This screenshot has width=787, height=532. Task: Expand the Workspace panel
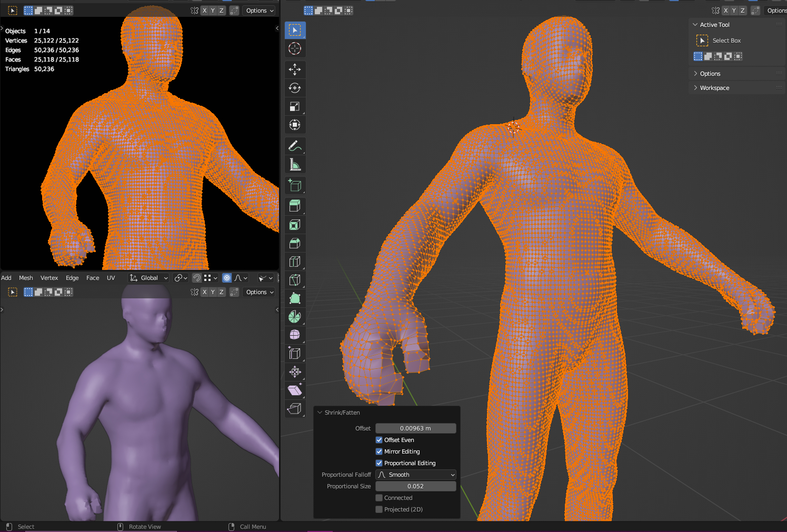click(x=714, y=88)
